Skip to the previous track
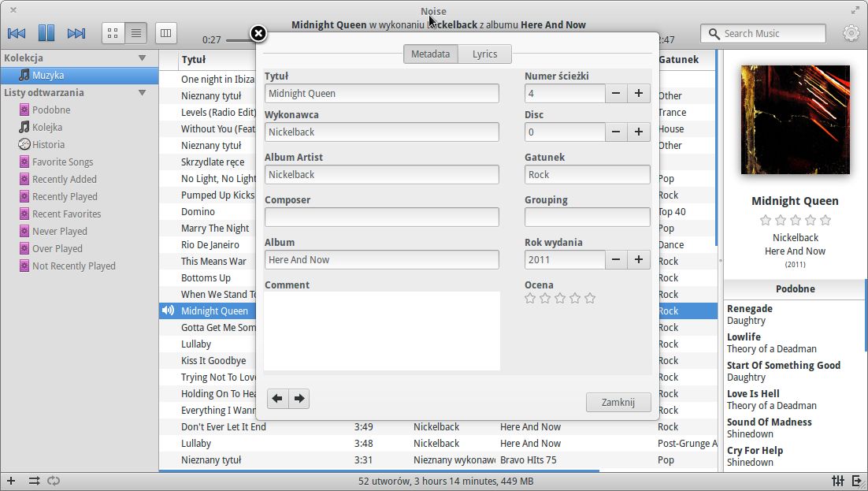The width and height of the screenshot is (868, 491). click(x=17, y=33)
